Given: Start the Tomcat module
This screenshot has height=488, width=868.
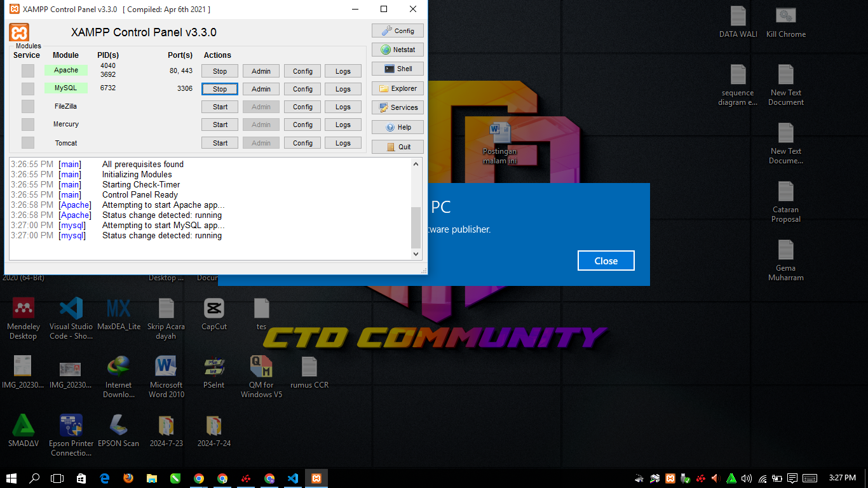Looking at the screenshot, I should 220,143.
